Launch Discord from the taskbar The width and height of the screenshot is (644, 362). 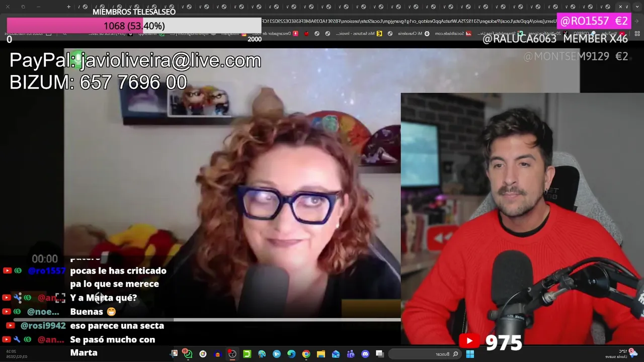[x=365, y=354]
